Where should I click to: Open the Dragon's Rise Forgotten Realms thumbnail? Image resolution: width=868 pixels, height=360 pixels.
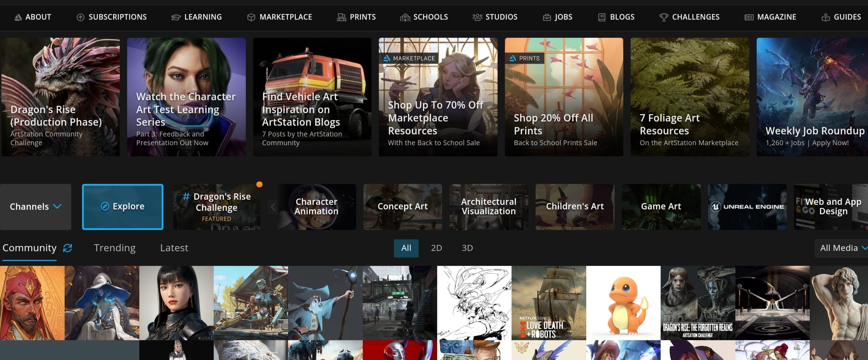tap(698, 303)
